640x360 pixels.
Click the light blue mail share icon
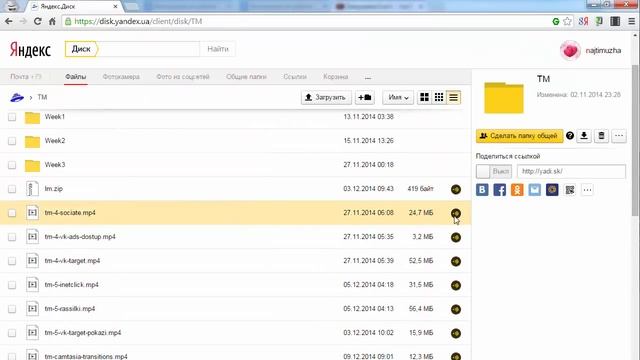535,190
